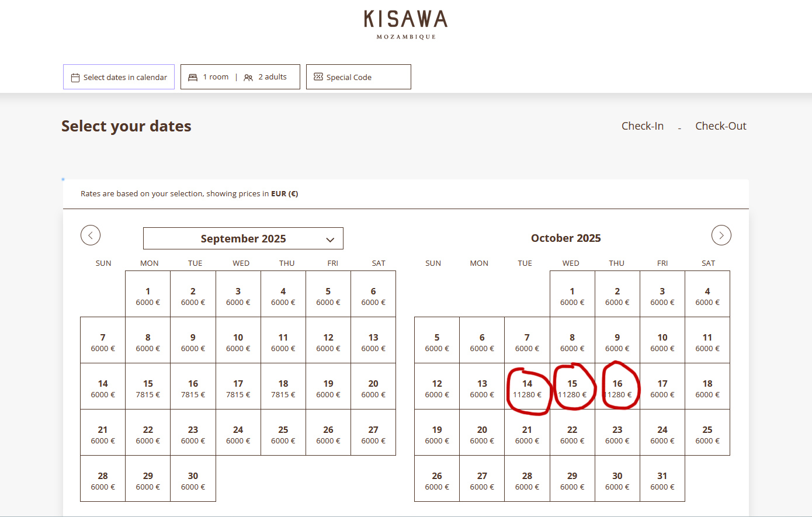Choose September 1 as date
This screenshot has width=812, height=517.
[x=148, y=296]
